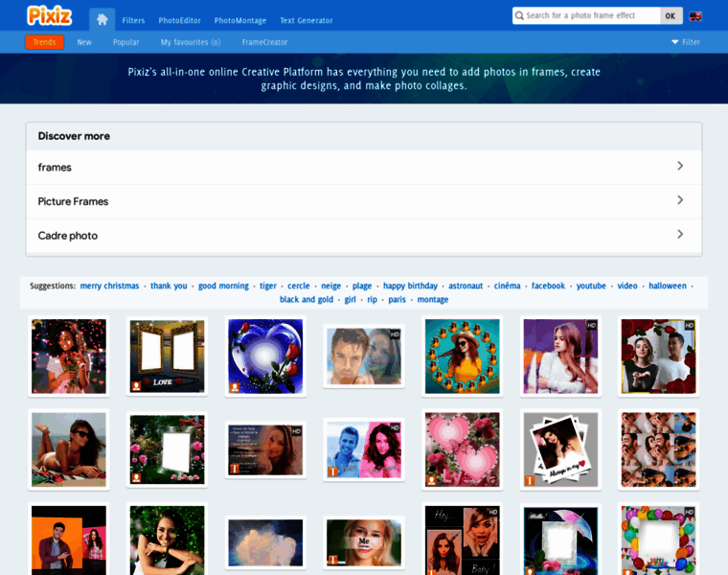Click the search magnifier icon
Viewport: 728px width, 575px height.
tap(519, 15)
